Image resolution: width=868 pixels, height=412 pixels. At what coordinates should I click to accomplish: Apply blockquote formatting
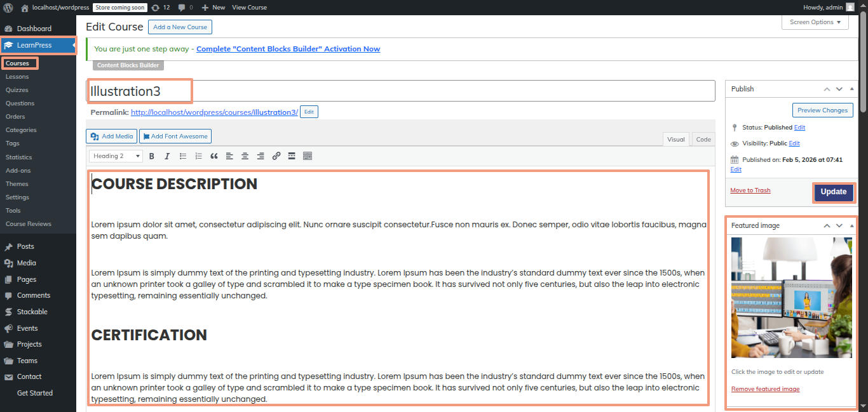pyautogui.click(x=214, y=156)
